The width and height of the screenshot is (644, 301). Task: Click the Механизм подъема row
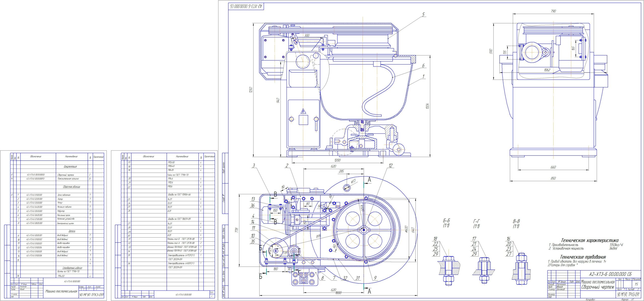click(57, 207)
